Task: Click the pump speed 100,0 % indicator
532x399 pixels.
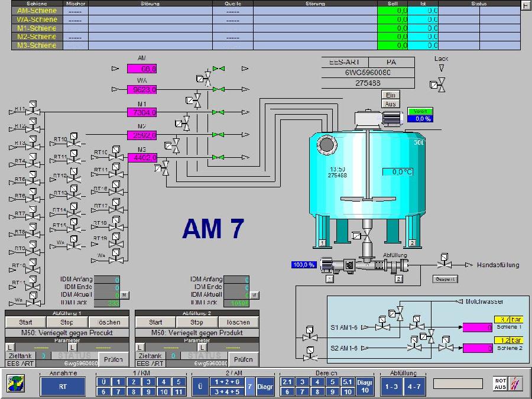Action: pyautogui.click(x=304, y=264)
